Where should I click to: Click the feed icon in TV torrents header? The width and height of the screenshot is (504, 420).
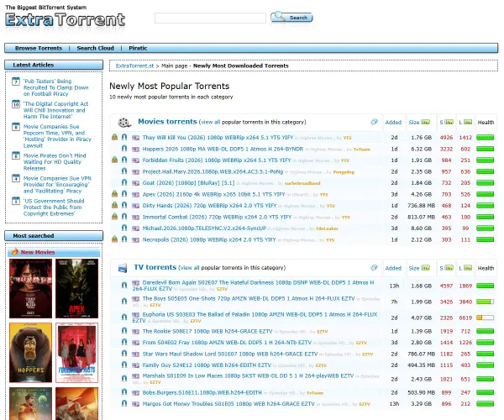pos(374,268)
